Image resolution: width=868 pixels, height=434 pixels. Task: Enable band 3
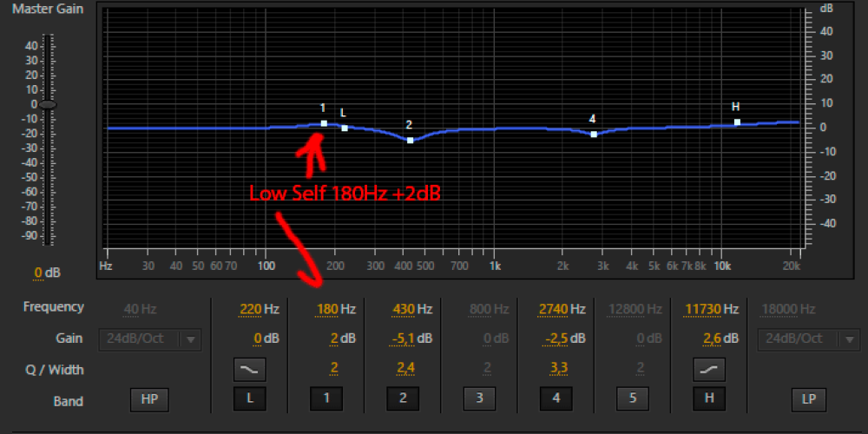pyautogui.click(x=479, y=400)
